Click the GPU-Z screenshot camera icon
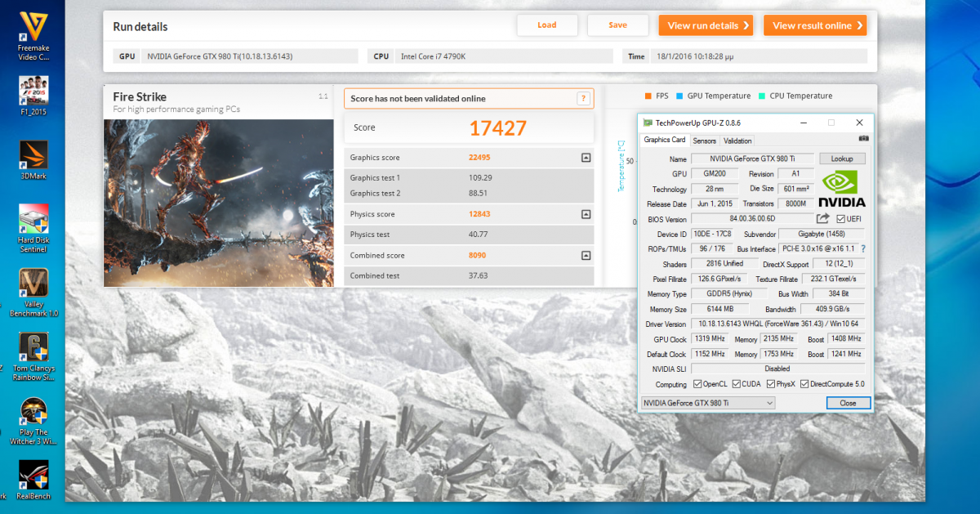Image resolution: width=980 pixels, height=514 pixels. click(864, 140)
